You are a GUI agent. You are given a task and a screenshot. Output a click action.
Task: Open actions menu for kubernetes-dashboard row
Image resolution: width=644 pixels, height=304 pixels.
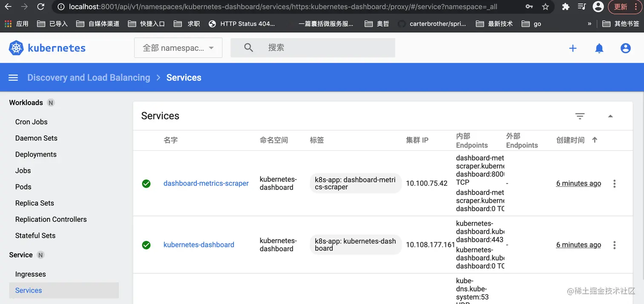[x=614, y=245]
